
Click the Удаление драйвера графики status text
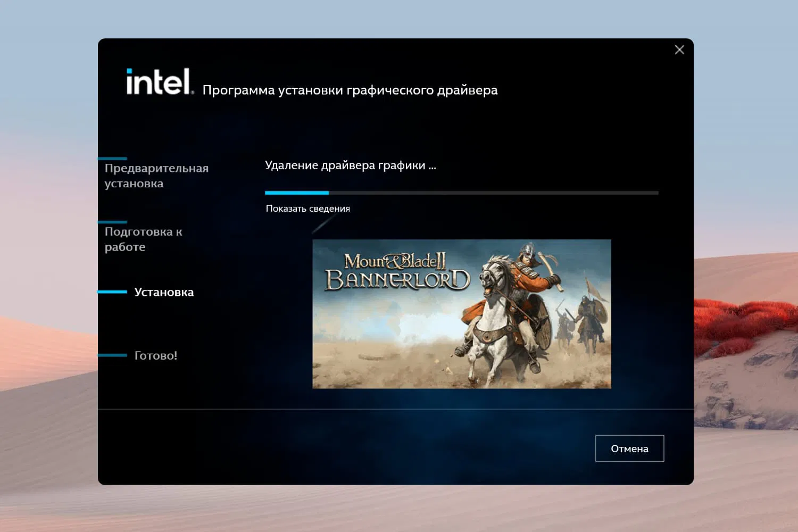click(351, 165)
